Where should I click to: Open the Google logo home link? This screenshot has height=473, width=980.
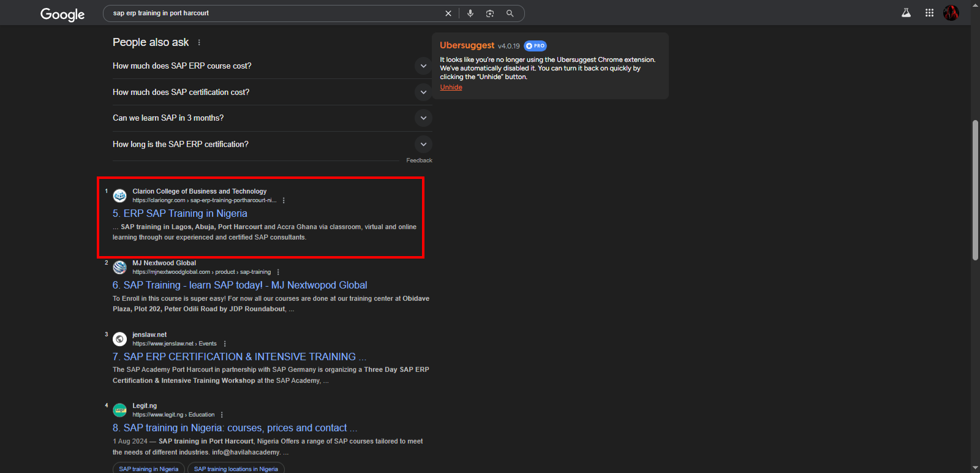[x=62, y=14]
